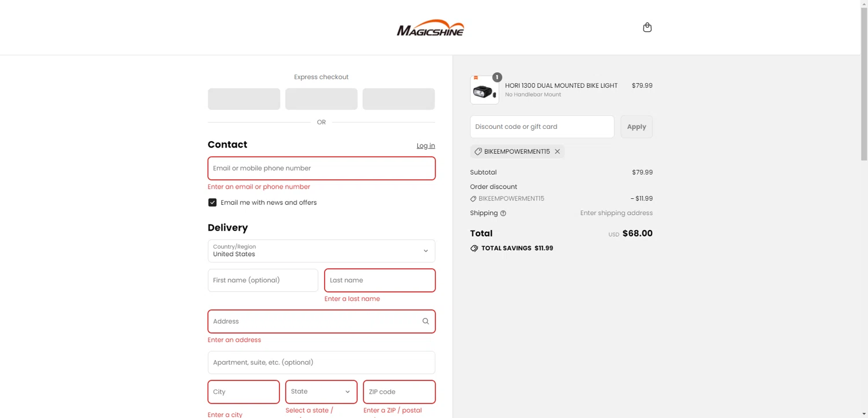868x418 pixels.
Task: Open the State dropdown
Action: pyautogui.click(x=321, y=391)
